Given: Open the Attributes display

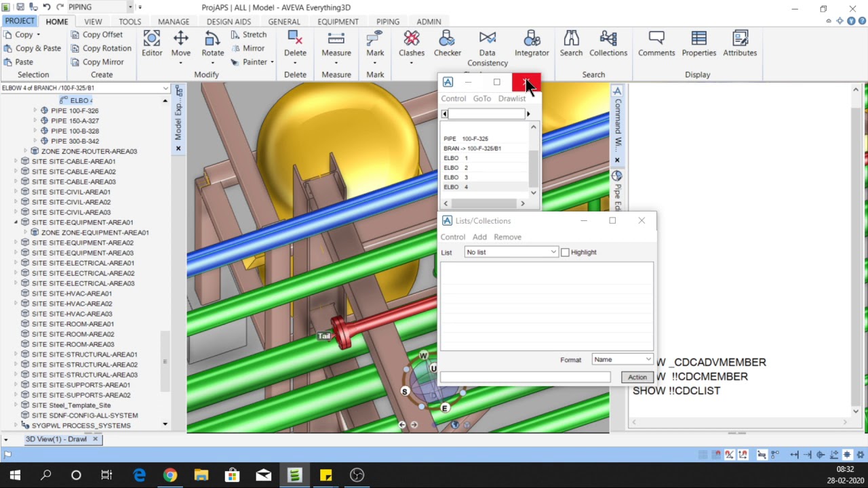Looking at the screenshot, I should click(740, 44).
